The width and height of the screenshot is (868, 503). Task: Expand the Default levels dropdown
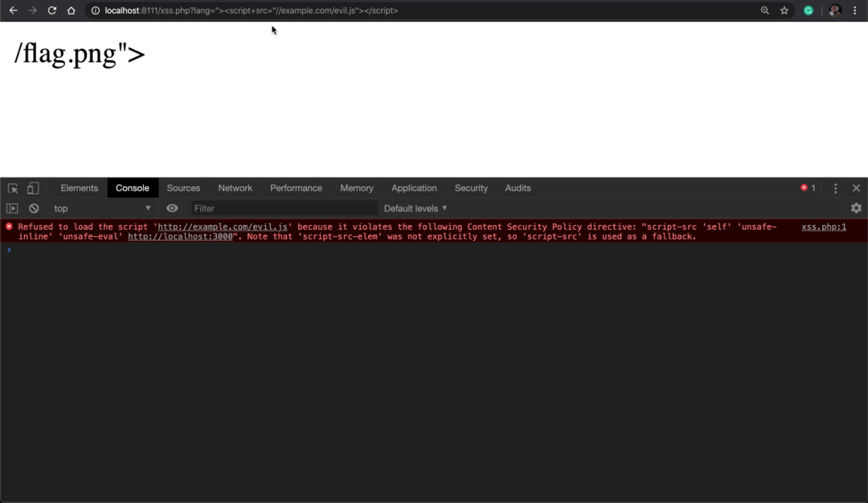click(x=416, y=209)
